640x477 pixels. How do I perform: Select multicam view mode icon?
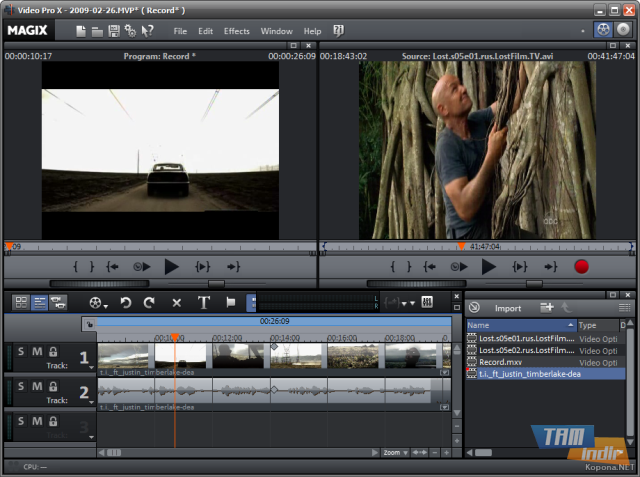click(x=58, y=302)
